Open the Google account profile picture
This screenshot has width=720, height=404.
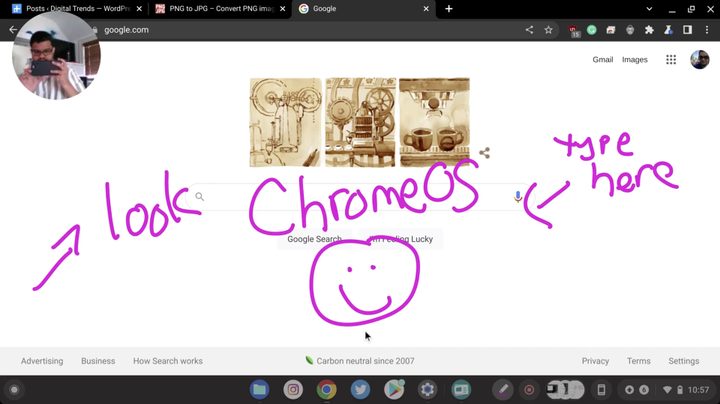(x=700, y=60)
